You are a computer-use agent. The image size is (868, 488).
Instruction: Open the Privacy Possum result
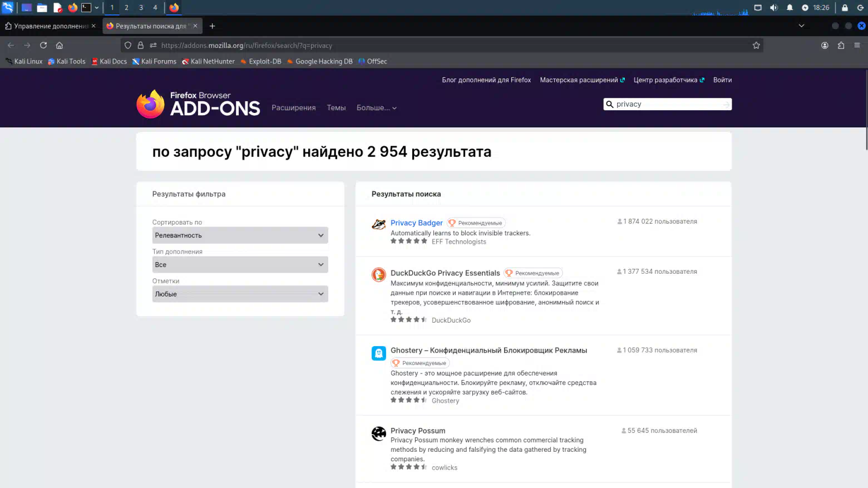[x=418, y=431]
